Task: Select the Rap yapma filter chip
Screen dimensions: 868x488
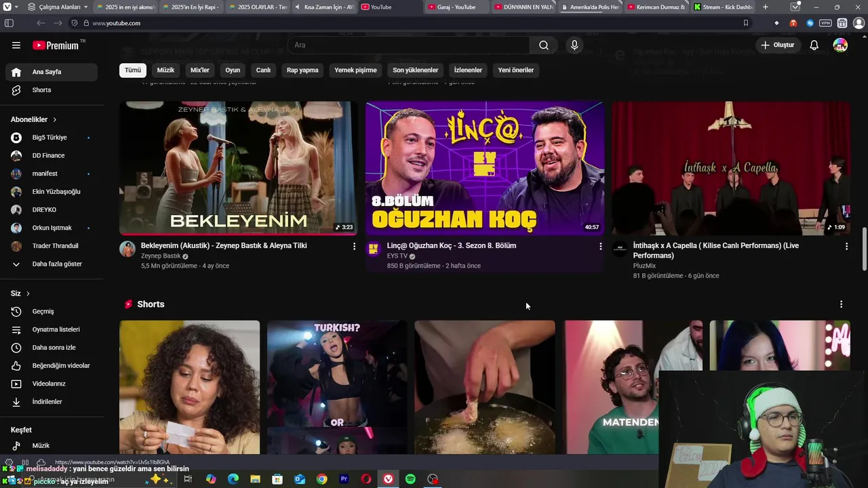Action: [x=302, y=70]
